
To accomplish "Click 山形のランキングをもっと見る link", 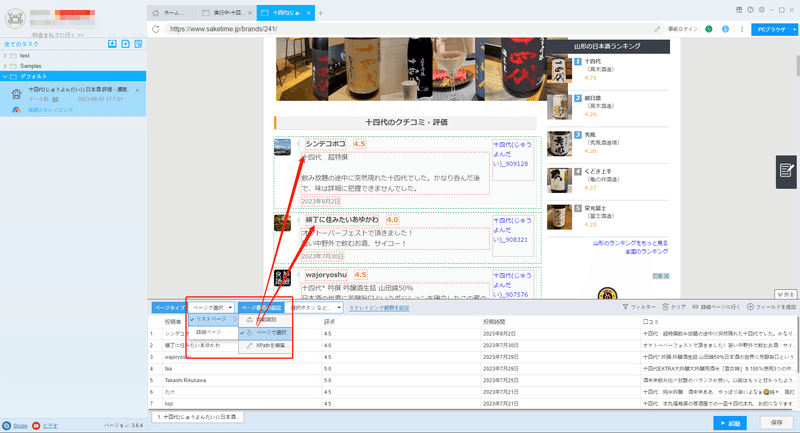I will click(x=630, y=243).
